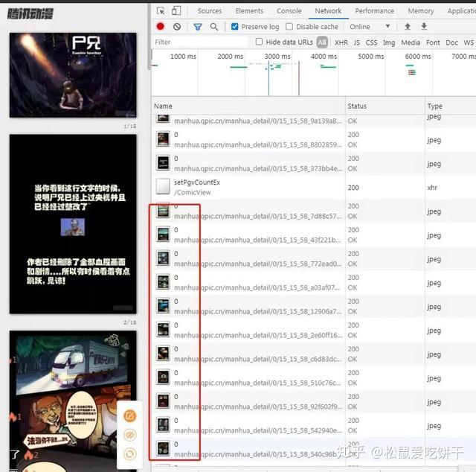476x472 pixels.
Task: Toggle the filter funnel icon
Action: [198, 27]
